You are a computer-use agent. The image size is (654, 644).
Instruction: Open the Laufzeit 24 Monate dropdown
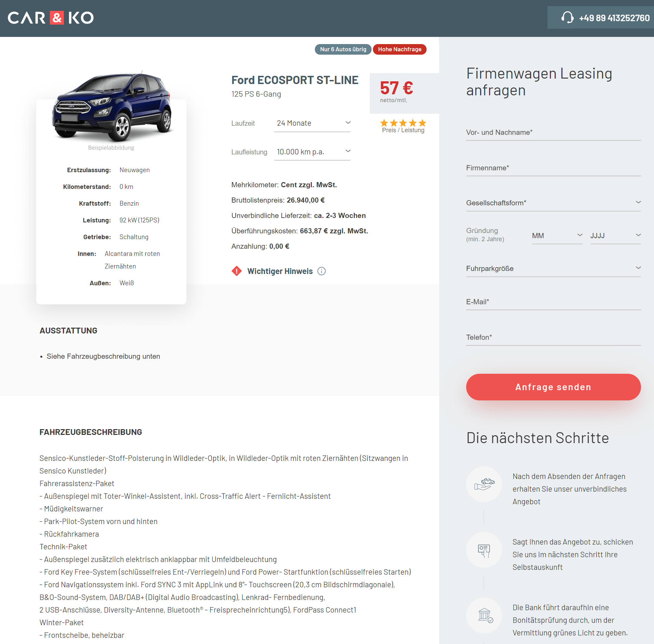[x=312, y=123]
